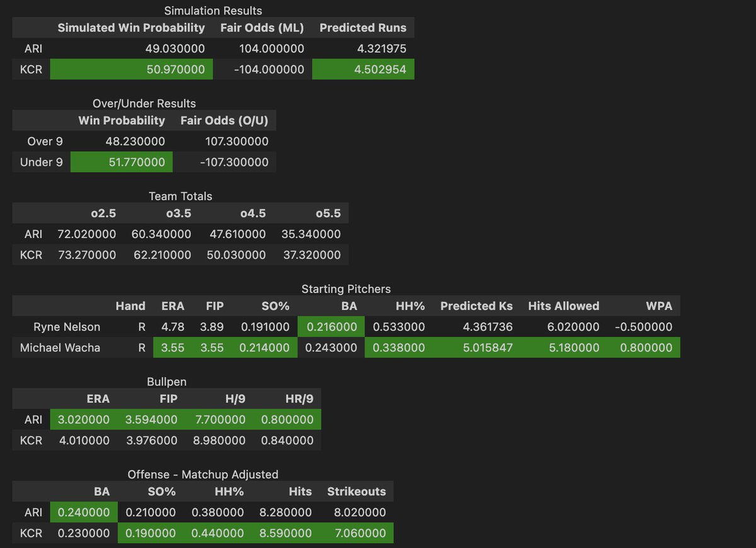Click the 'HH%' header in Starting Pitchers
The height and width of the screenshot is (548, 756).
coord(411,305)
